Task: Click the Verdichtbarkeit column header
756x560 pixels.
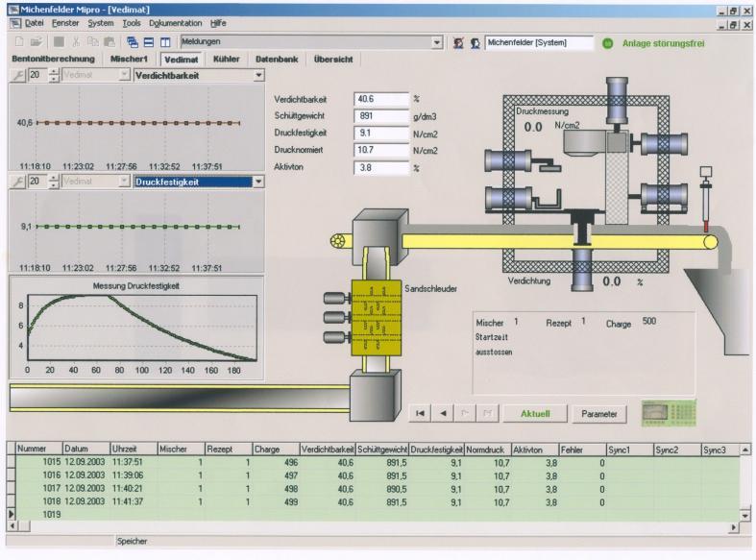Action: pyautogui.click(x=328, y=450)
